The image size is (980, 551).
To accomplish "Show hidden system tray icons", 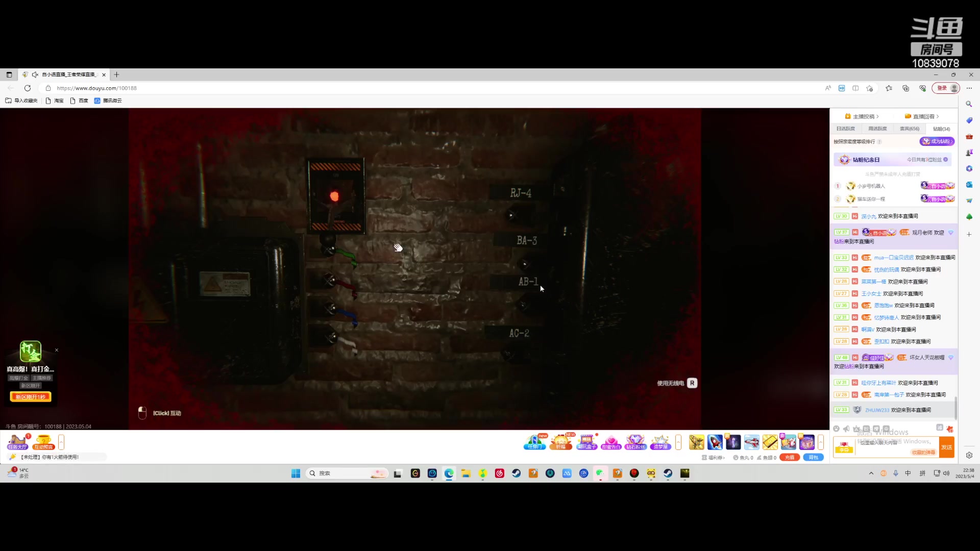I will point(871,473).
